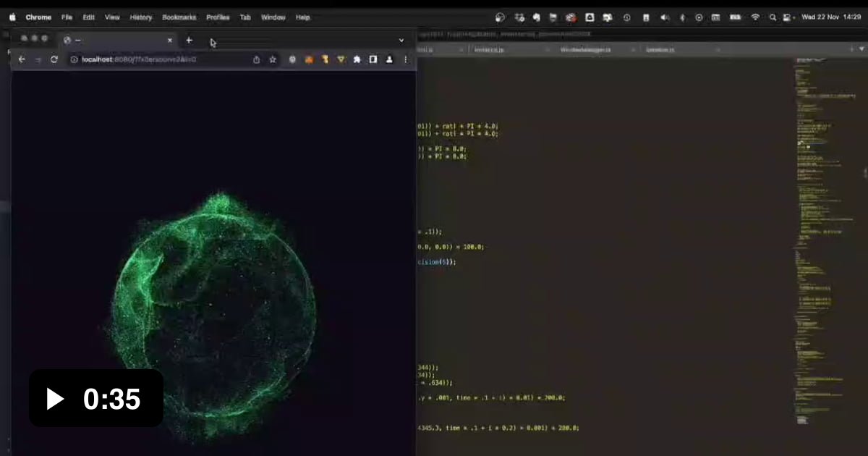Image resolution: width=868 pixels, height=456 pixels.
Task: Open the volume icon in the menu bar
Action: pyautogui.click(x=665, y=17)
